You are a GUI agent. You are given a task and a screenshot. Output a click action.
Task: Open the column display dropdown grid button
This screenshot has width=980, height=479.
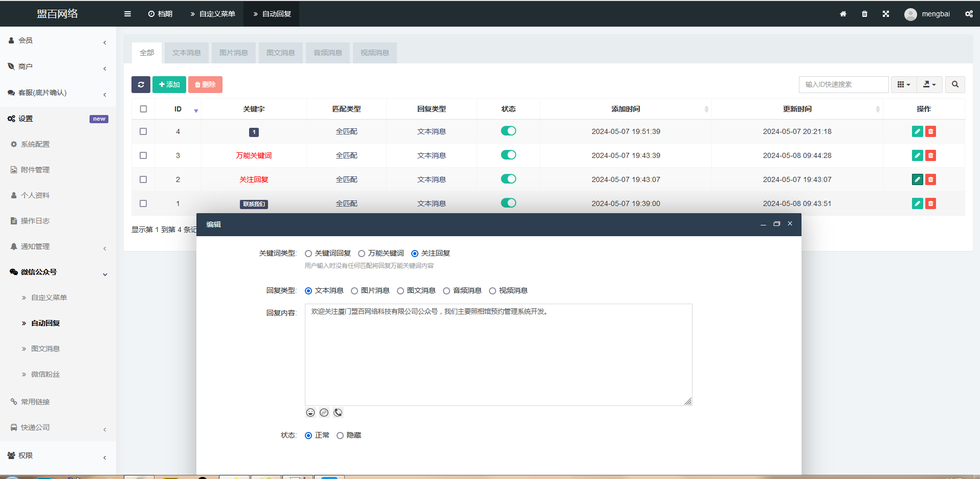[903, 84]
